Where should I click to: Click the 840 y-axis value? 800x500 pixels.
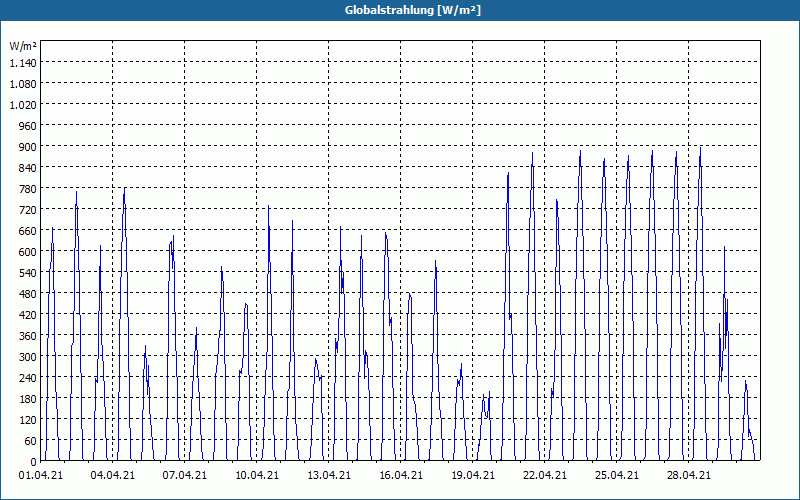pyautogui.click(x=28, y=168)
